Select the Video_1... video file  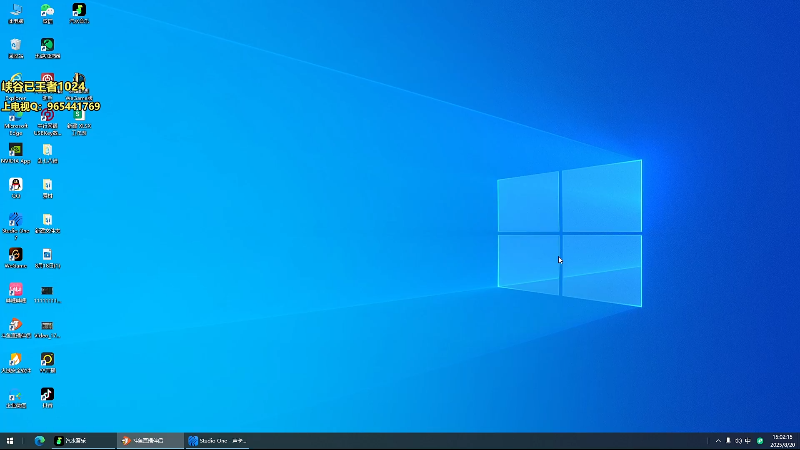[47, 328]
